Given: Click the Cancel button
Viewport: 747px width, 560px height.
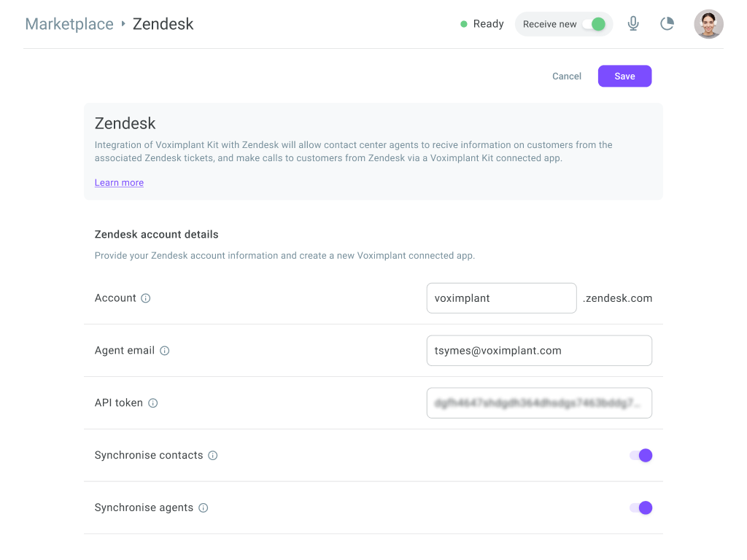Looking at the screenshot, I should click(567, 77).
